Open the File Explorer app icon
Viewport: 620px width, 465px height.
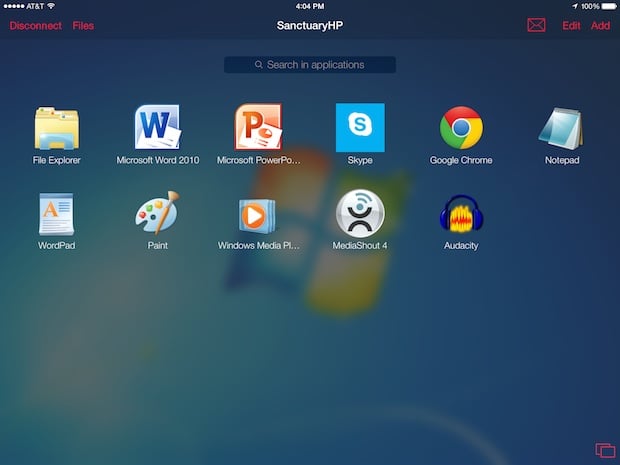pyautogui.click(x=57, y=128)
